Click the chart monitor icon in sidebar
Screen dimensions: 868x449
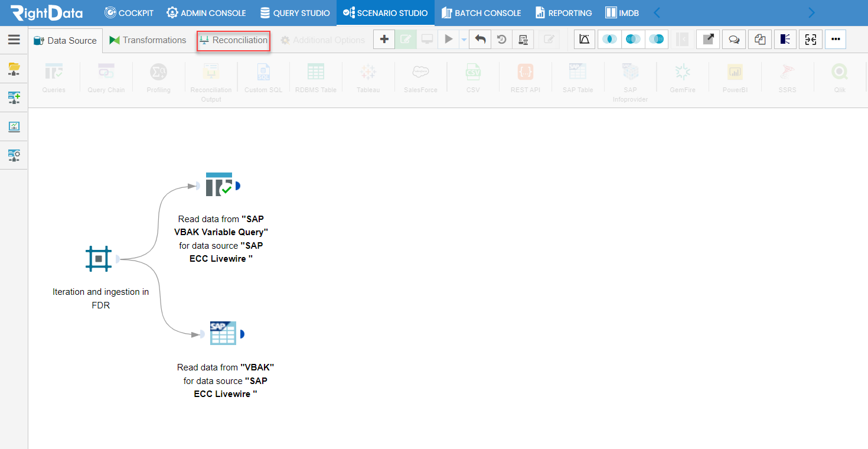click(x=14, y=126)
